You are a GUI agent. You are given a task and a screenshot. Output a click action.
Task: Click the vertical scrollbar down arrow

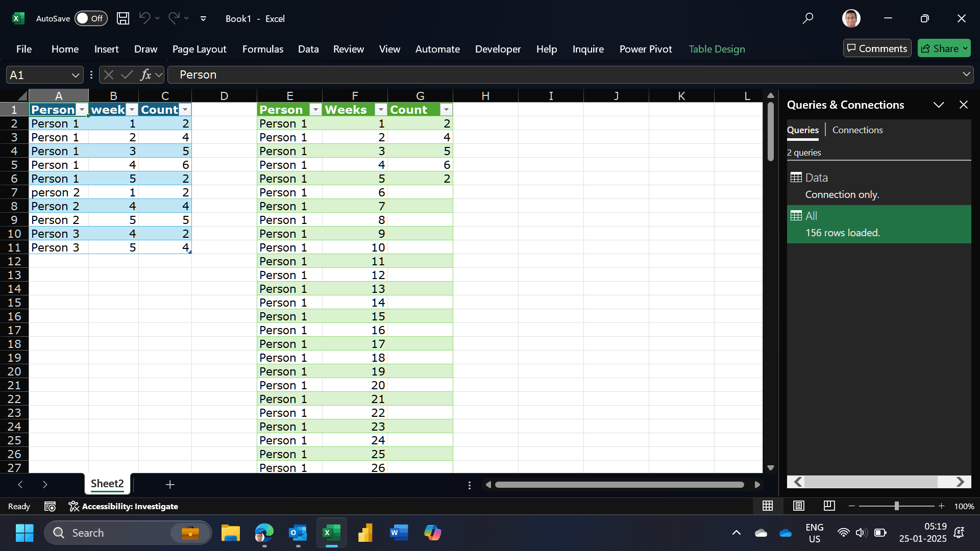[x=771, y=467]
